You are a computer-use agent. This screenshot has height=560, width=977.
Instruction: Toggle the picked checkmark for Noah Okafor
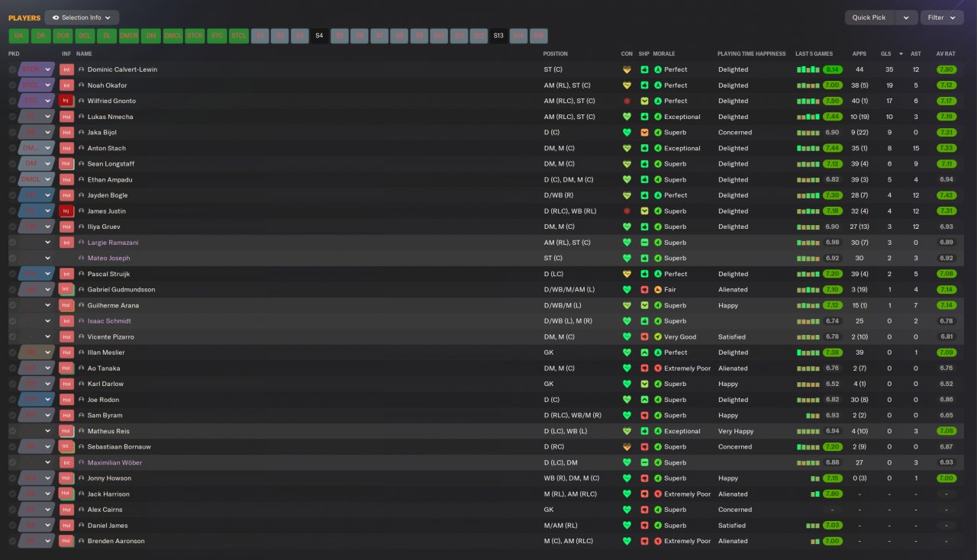click(x=12, y=85)
